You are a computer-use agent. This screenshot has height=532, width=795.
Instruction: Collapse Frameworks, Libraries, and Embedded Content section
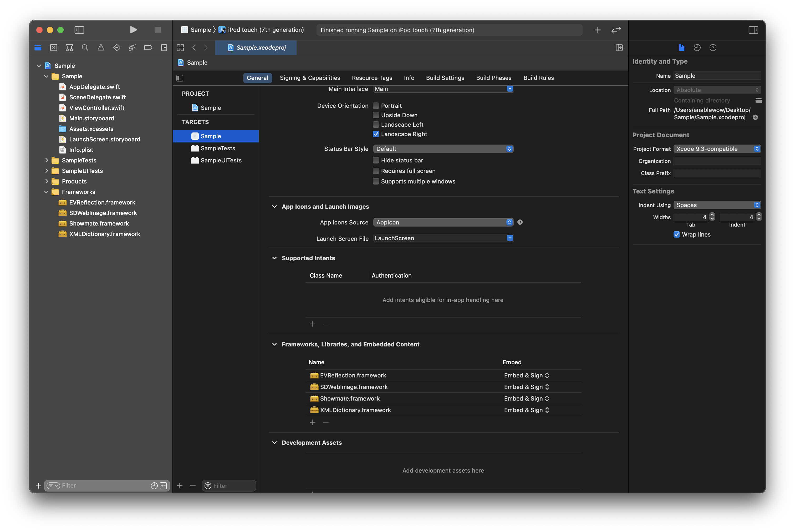coord(274,344)
